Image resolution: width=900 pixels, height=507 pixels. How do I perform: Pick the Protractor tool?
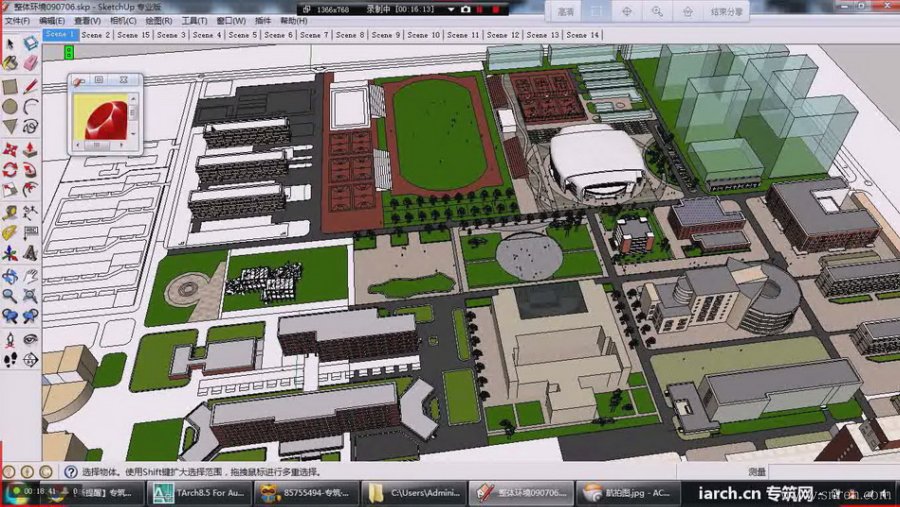[x=10, y=233]
